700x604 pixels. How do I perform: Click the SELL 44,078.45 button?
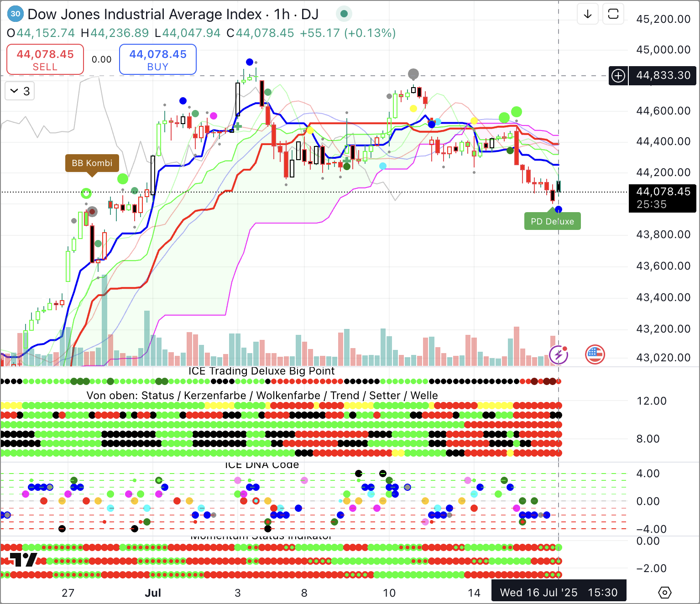(x=45, y=59)
